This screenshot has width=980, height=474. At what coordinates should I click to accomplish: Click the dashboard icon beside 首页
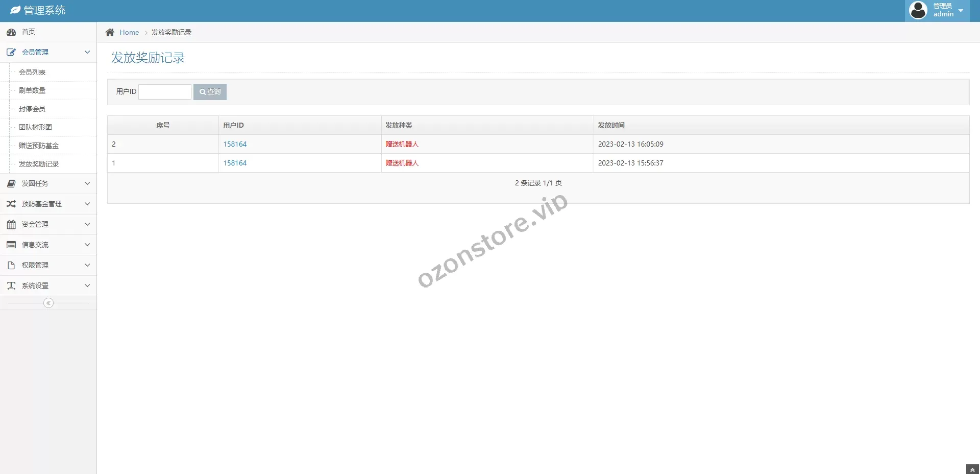[x=11, y=32]
